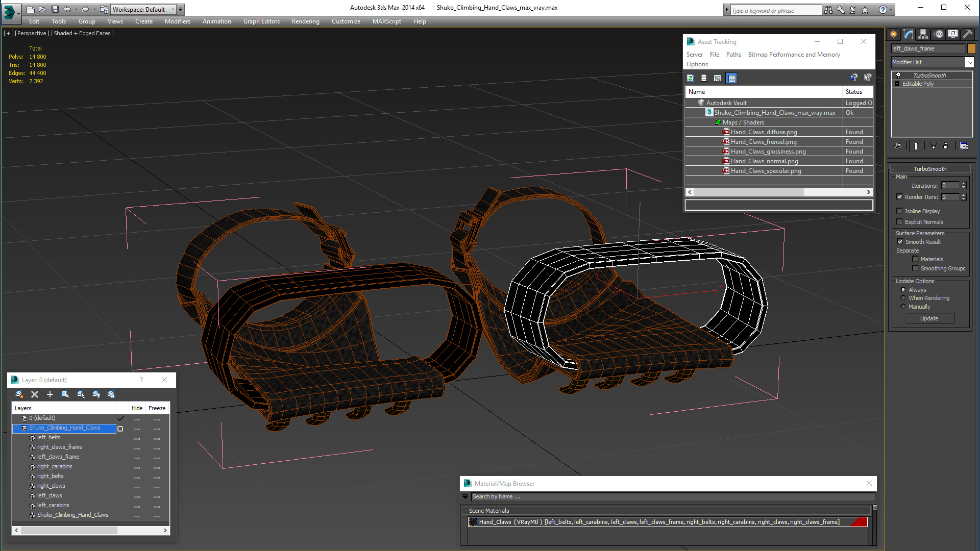
Task: Click Configure Modifier Sets icon
Action: pyautogui.click(x=964, y=146)
